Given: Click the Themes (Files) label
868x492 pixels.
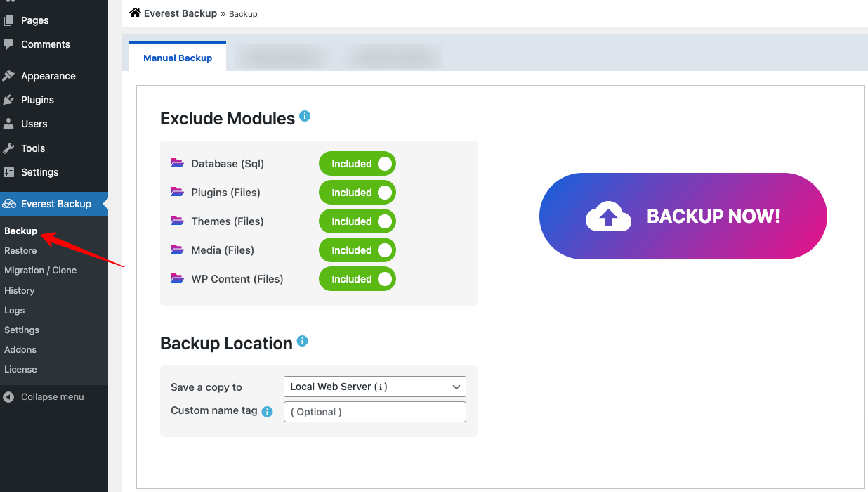Looking at the screenshot, I should point(228,221).
